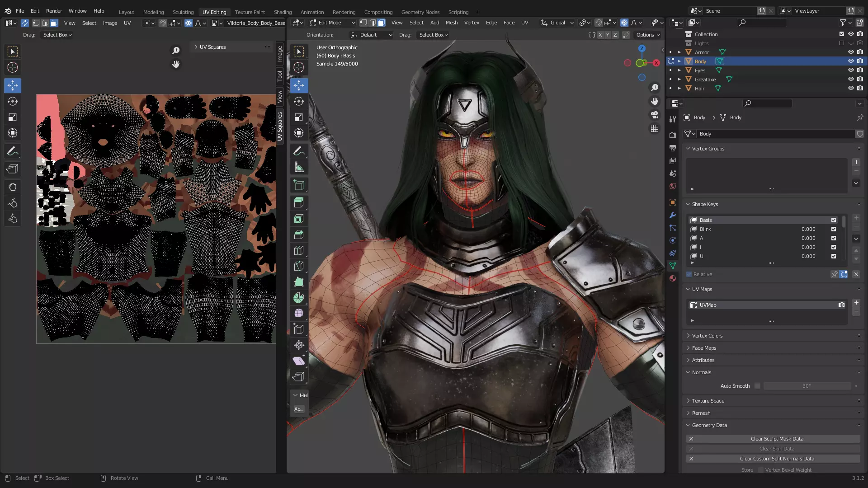Open UV menu in UV editor header
The height and width of the screenshot is (488, 868).
click(127, 23)
